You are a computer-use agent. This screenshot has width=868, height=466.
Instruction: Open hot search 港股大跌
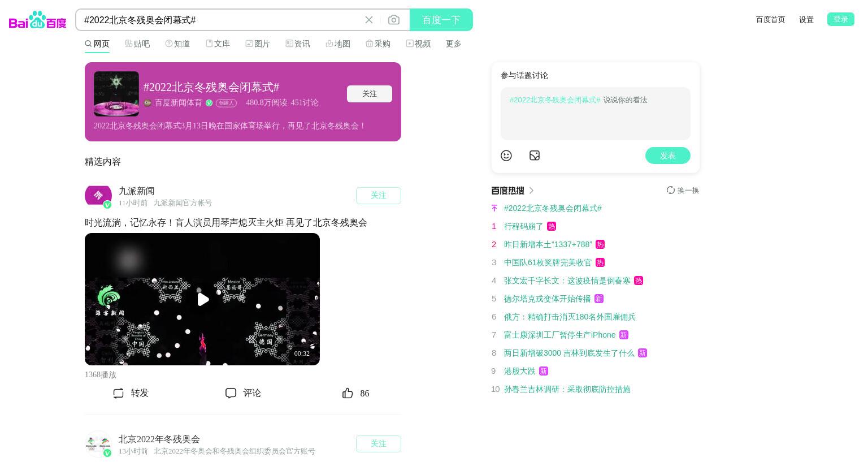pos(520,371)
